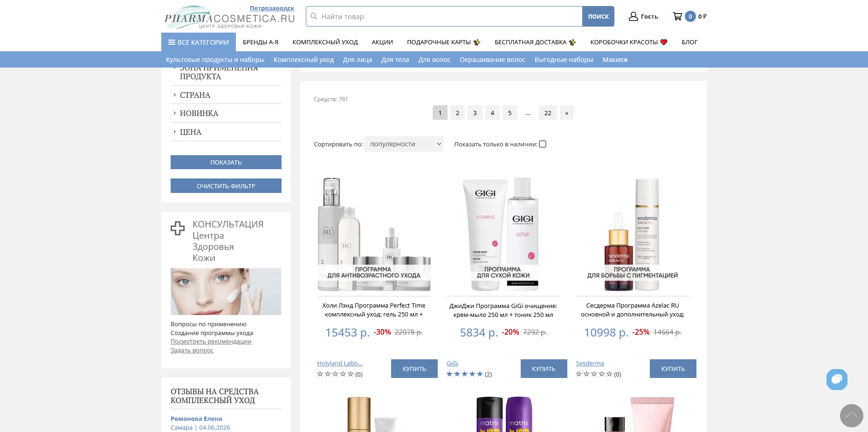Click the Holyland product star rating
868x432 pixels.
[335, 374]
